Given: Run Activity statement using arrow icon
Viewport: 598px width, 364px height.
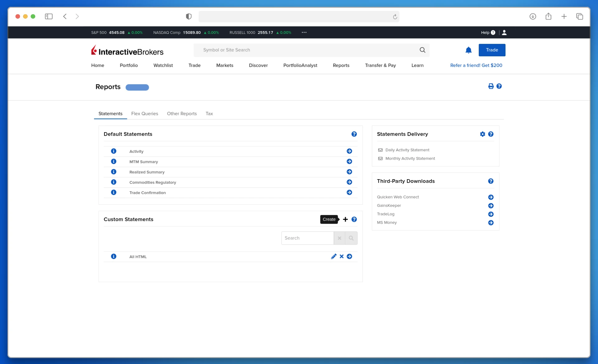Looking at the screenshot, I should [x=349, y=151].
